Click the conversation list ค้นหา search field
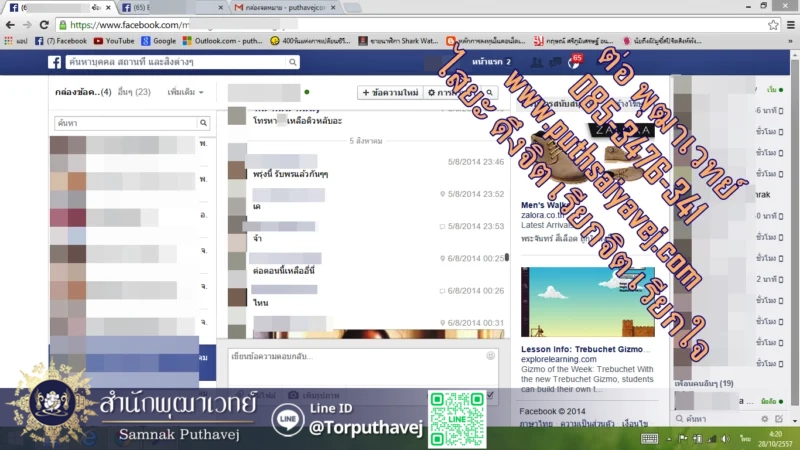800x450 pixels. coord(126,123)
